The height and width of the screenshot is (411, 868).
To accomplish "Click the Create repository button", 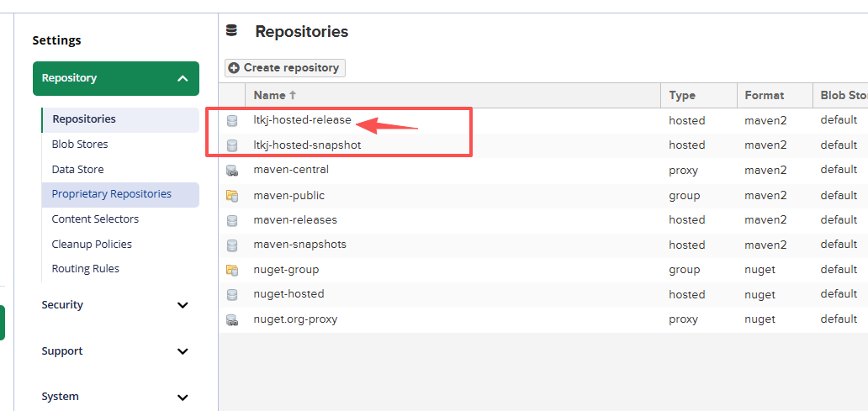I will click(x=285, y=68).
